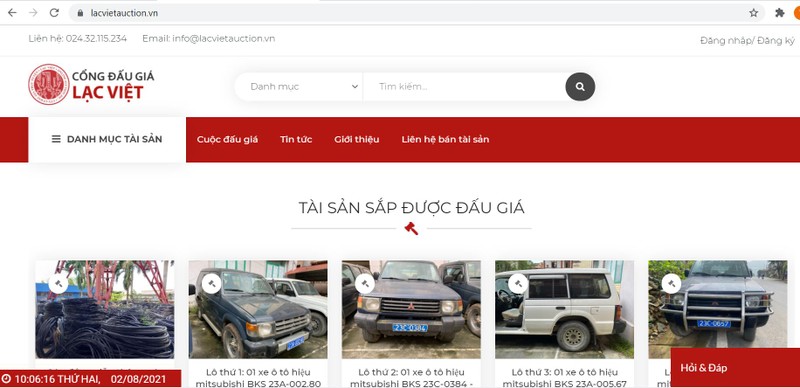Click the Tìm kiếm search input field
The image size is (800, 388).
464,87
